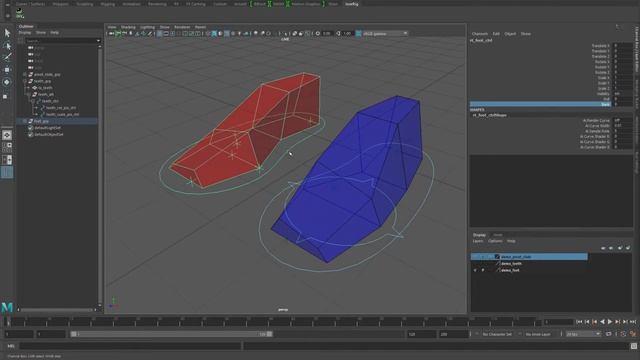This screenshot has width=640, height=360.
Task: Open Outliner Show menu
Action: click(41, 33)
